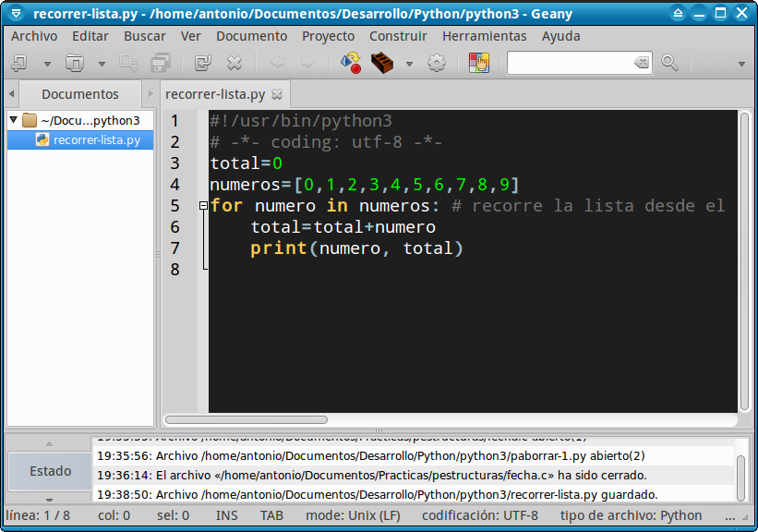The height and width of the screenshot is (532, 758).
Task: Click the down arrow below the Estado tab
Action: (49, 499)
